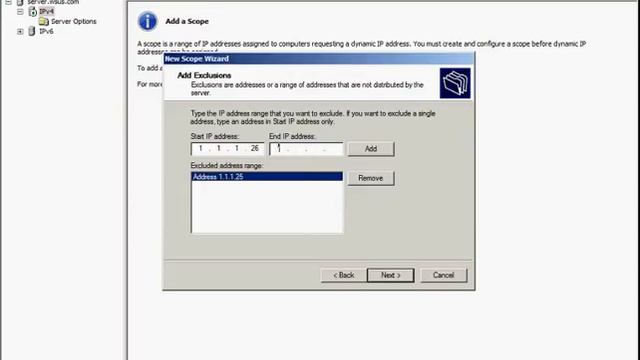Click the IPv6 server icon
The height and width of the screenshot is (360, 640).
coord(32,31)
